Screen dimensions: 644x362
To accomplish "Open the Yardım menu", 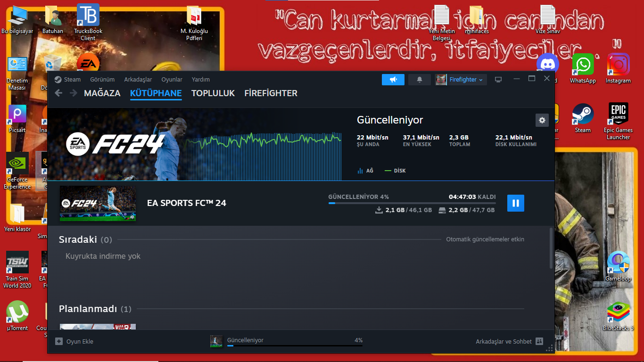I will point(201,80).
